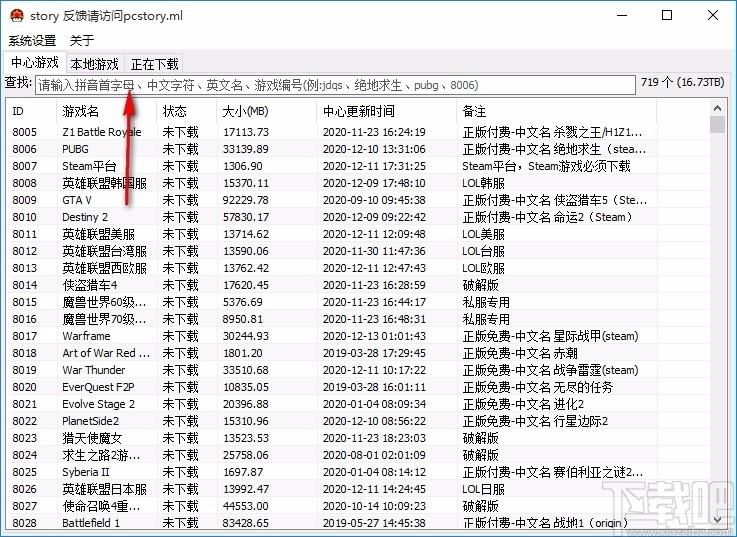The height and width of the screenshot is (537, 737).
Task: Select the Warframe row
Action: (x=358, y=336)
